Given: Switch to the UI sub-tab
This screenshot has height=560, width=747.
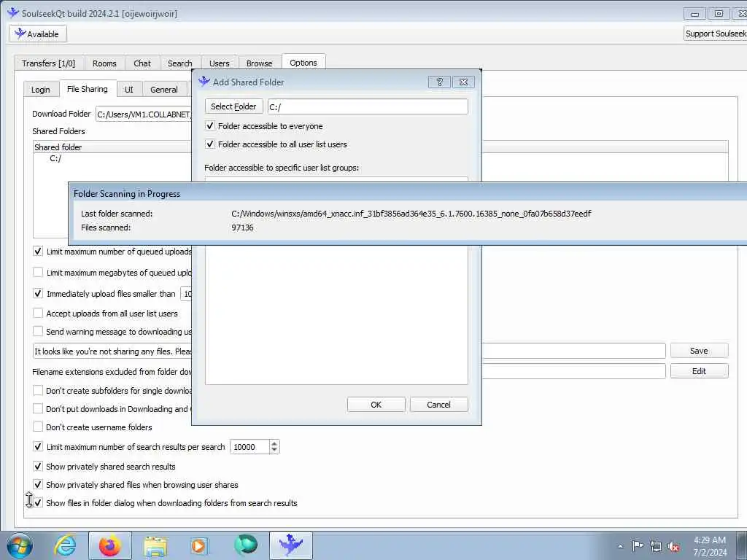Looking at the screenshot, I should pos(128,90).
